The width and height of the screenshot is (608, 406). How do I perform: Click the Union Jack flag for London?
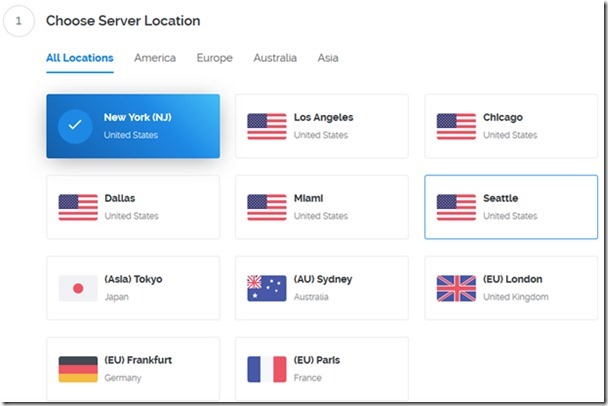pos(456,288)
